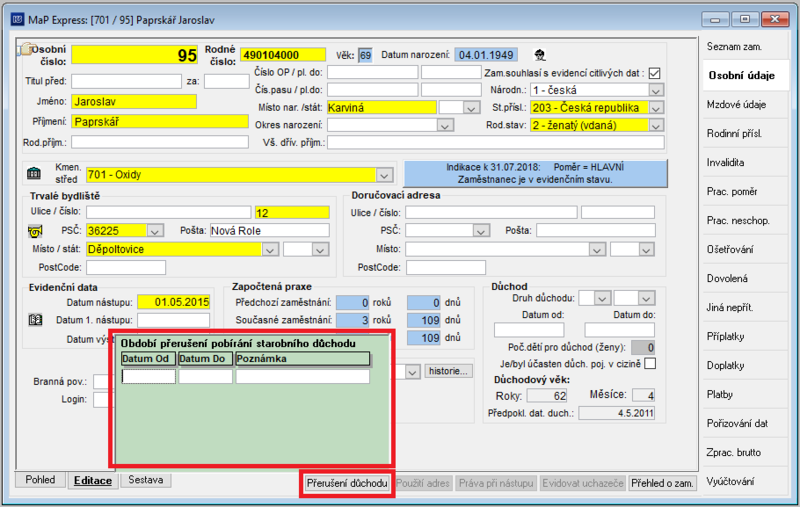Open the Prac. neschop. section
800x507 pixels.
point(745,221)
